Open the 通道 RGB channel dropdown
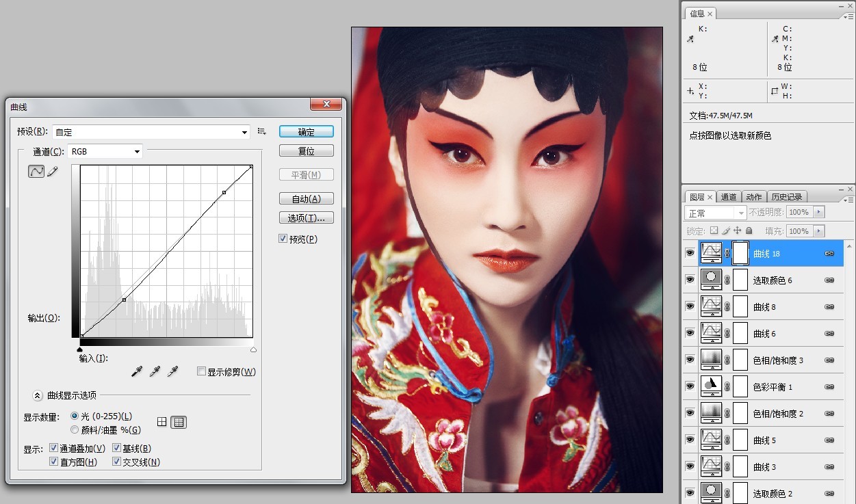Screen dimensions: 856x504 105,151
